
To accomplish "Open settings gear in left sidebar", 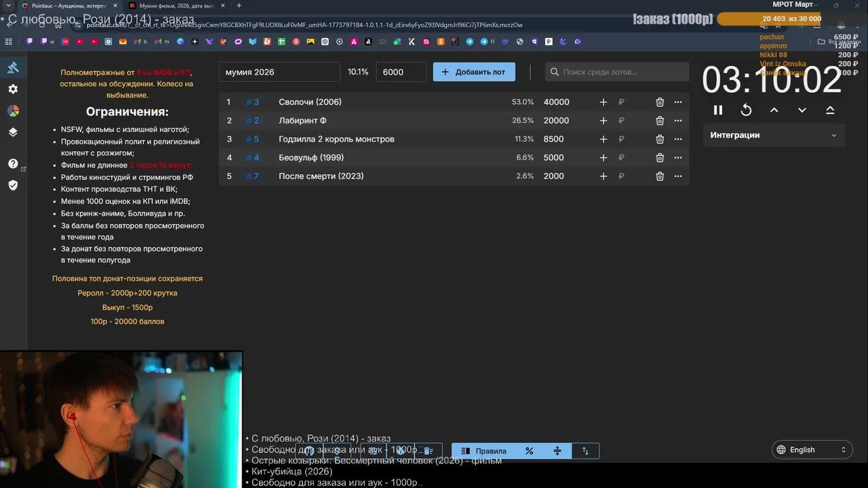I will [13, 89].
